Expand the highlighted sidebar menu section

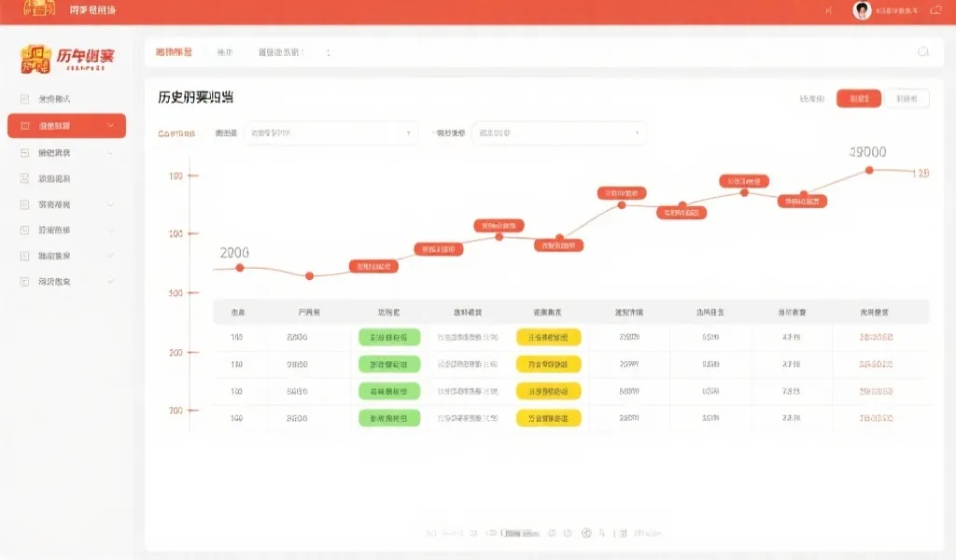click(66, 123)
